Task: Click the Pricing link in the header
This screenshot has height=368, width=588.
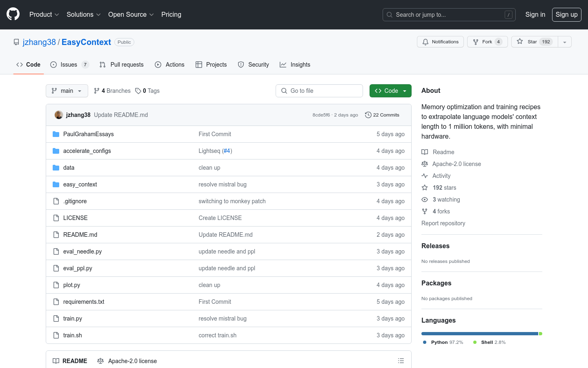Action: [x=171, y=14]
